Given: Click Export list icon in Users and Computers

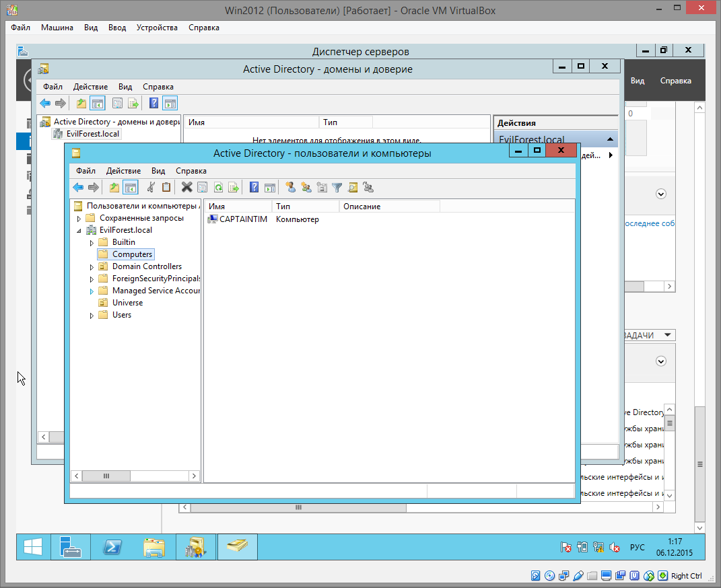Looking at the screenshot, I should (x=234, y=188).
